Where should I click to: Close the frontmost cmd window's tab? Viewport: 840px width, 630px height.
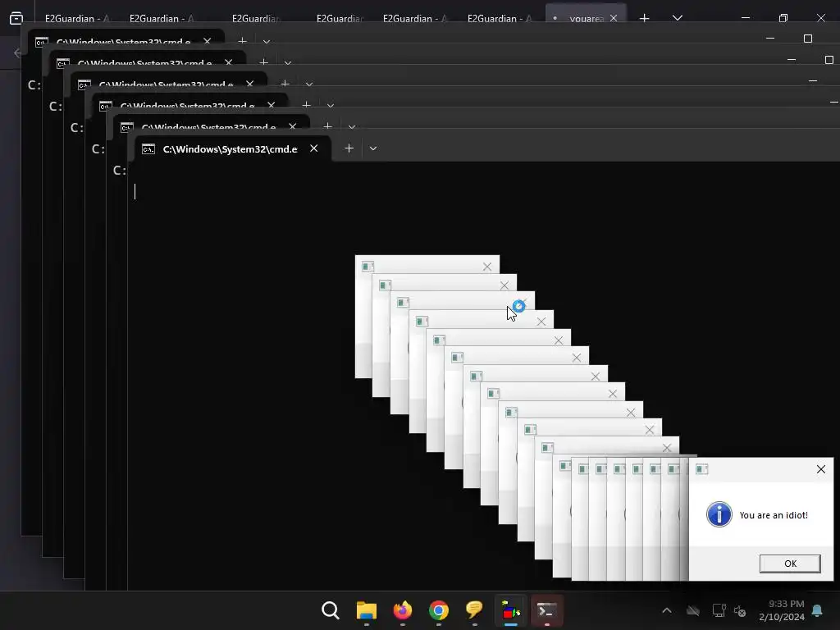314,148
